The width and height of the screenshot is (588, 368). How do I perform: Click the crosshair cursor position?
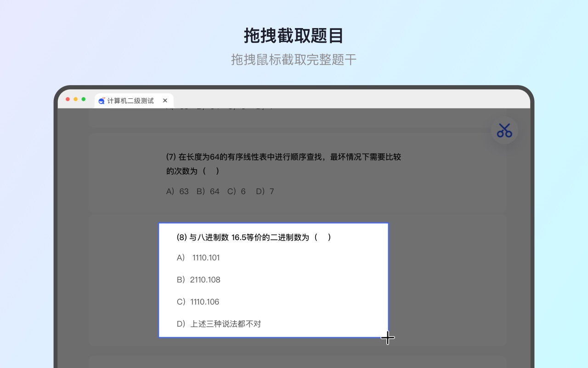[388, 338]
